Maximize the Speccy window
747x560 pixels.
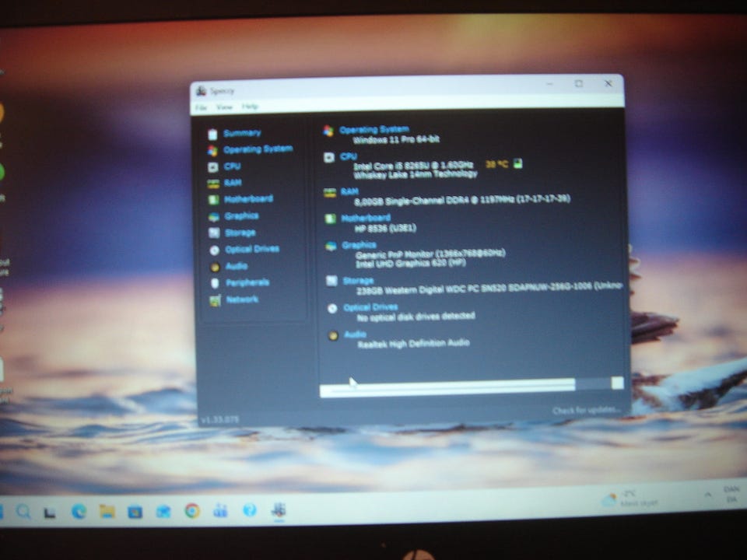pyautogui.click(x=579, y=84)
